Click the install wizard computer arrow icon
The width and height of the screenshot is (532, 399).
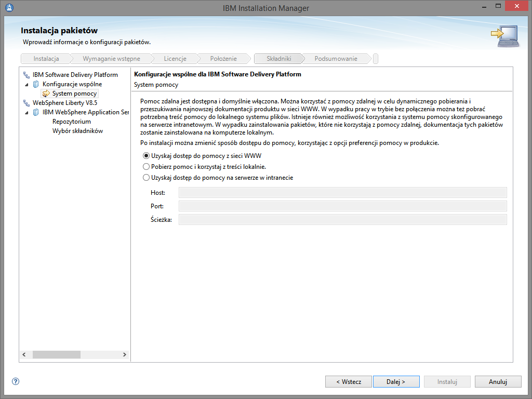point(505,36)
